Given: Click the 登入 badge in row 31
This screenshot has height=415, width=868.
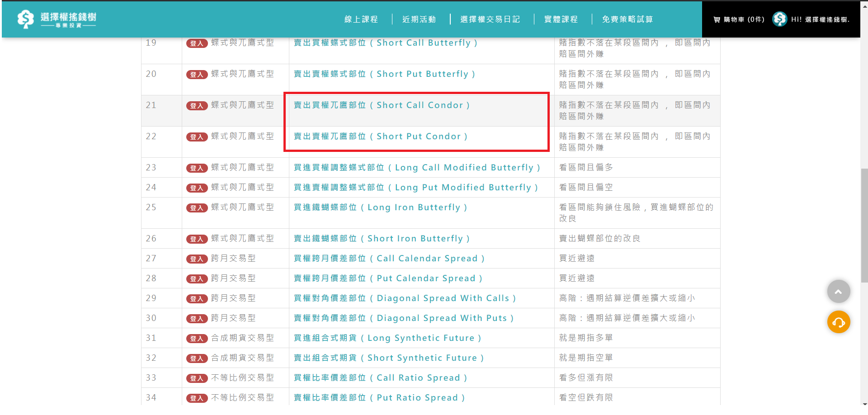Looking at the screenshot, I should [197, 339].
